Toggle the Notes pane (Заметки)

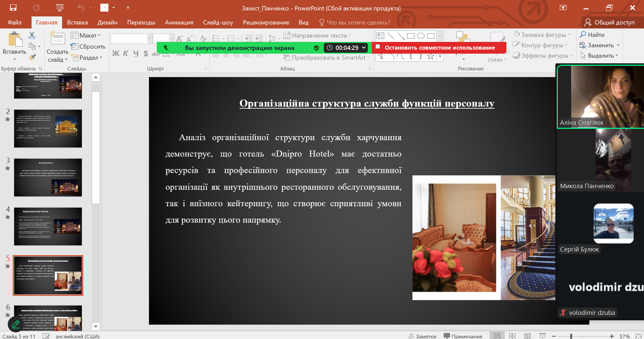click(x=422, y=336)
